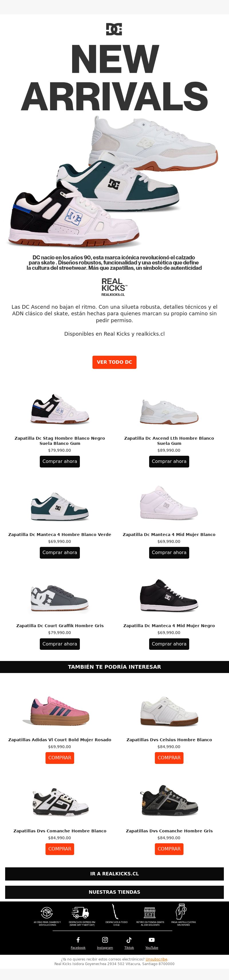Click the Chile map shipping icon
This screenshot has width=229, height=980.
pos(114,911)
